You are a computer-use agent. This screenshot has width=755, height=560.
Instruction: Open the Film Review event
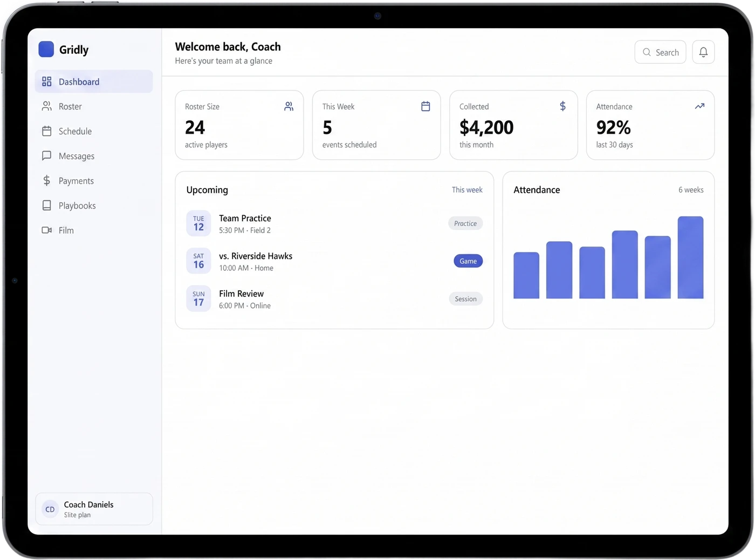click(334, 299)
